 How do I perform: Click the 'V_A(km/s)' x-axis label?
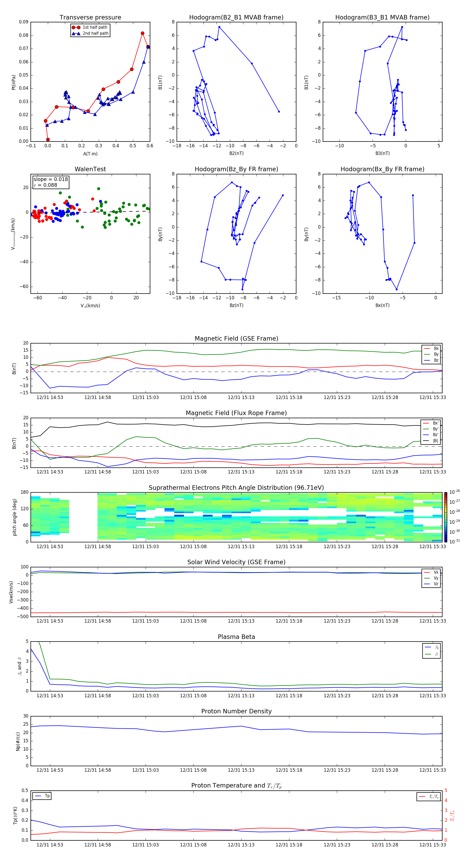coord(90,306)
